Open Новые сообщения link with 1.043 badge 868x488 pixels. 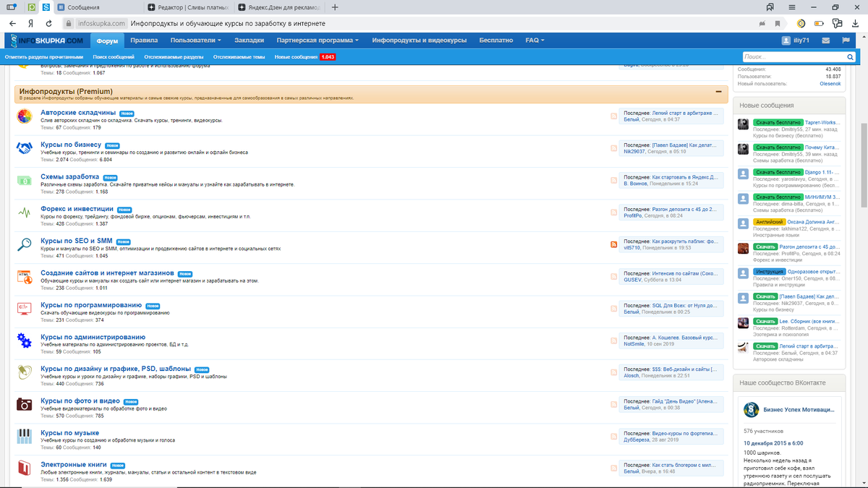point(305,56)
